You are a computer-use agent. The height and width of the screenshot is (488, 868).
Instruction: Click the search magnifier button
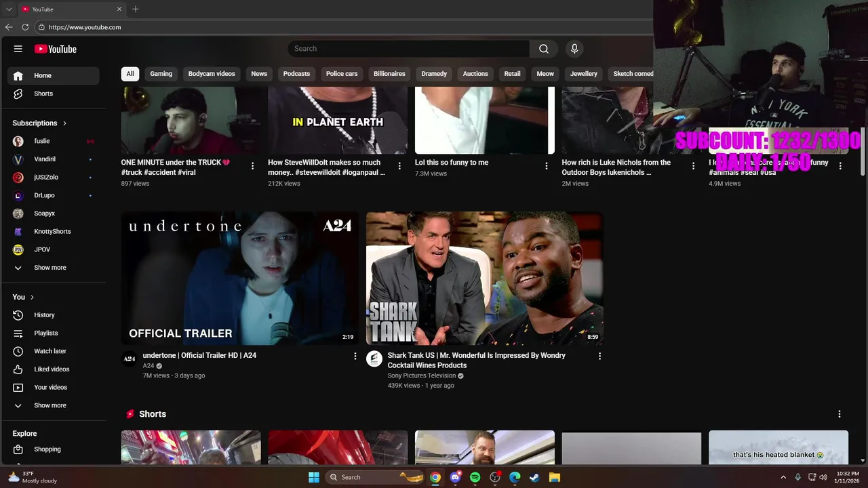point(544,49)
